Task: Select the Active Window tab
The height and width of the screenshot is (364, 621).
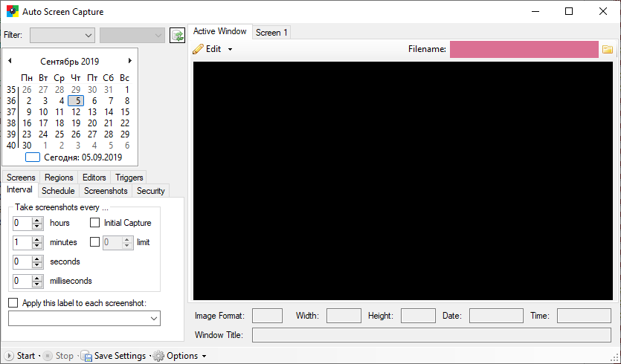Action: 220,31
